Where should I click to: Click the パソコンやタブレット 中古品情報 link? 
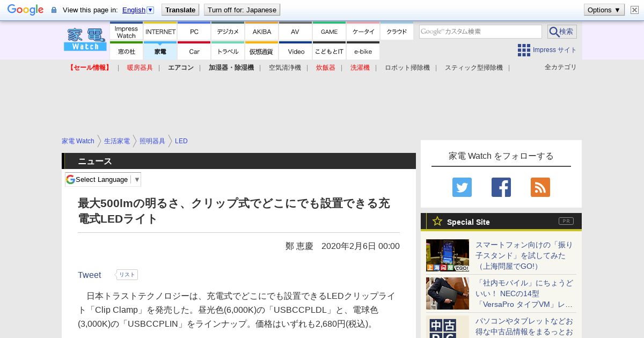pyautogui.click(x=524, y=326)
